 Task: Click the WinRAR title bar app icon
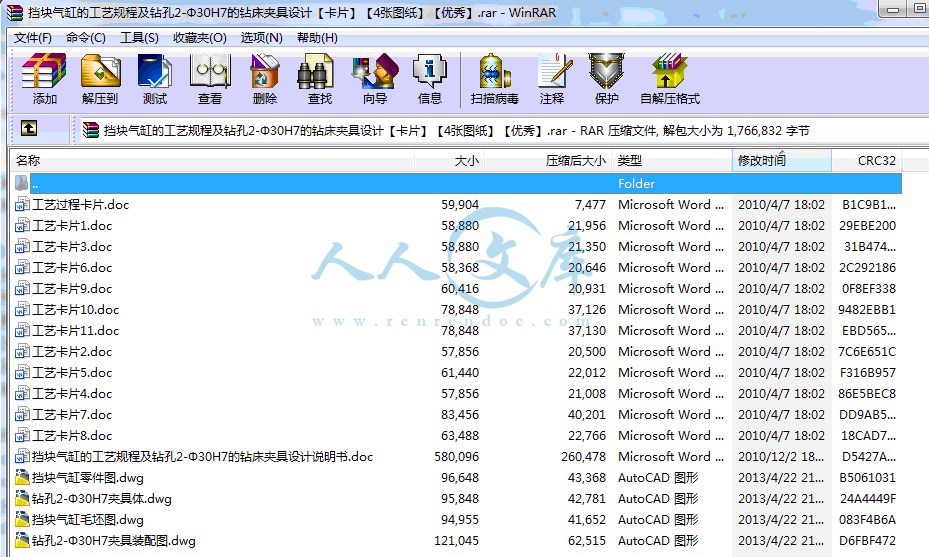coord(15,12)
